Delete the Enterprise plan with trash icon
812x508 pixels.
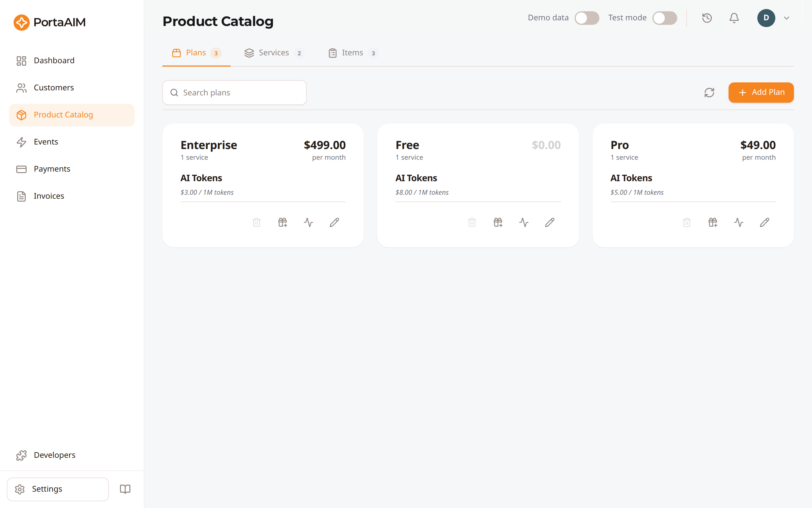click(x=257, y=222)
